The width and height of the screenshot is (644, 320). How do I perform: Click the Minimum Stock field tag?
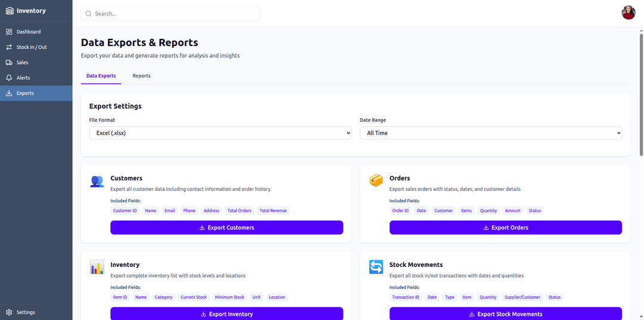pyautogui.click(x=230, y=297)
